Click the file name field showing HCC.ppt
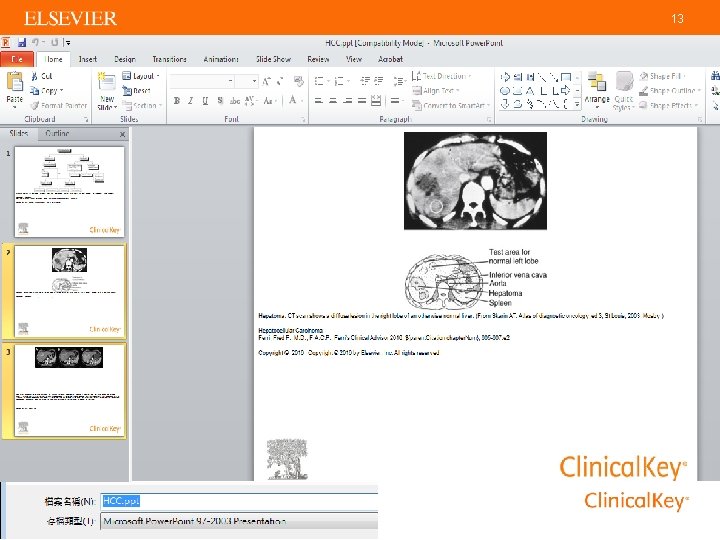Screen dimensions: 720x540 coord(239,501)
